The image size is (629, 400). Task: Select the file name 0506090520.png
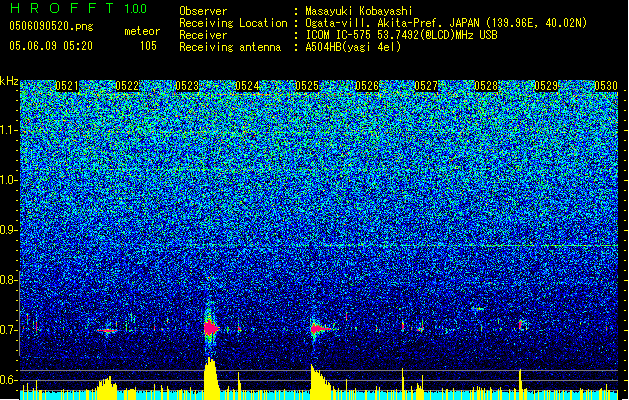tap(51, 26)
